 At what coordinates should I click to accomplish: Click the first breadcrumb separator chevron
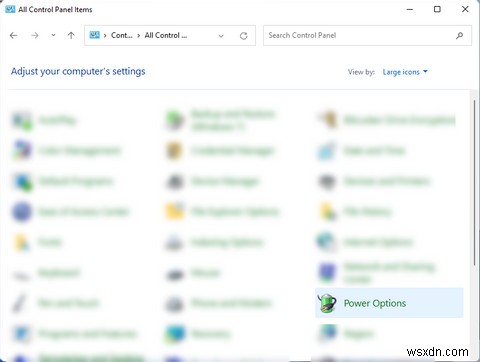pos(105,36)
